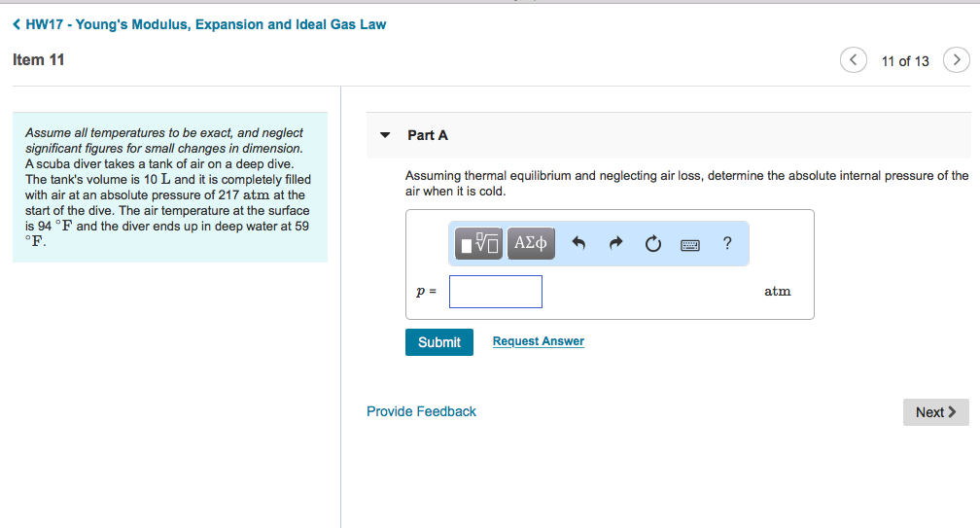Click the redo arrow icon

pos(615,243)
